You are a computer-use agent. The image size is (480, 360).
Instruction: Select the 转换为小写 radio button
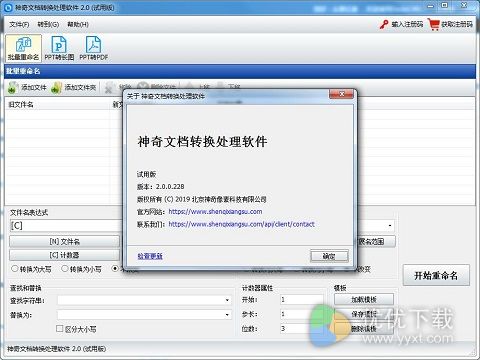tap(65, 268)
